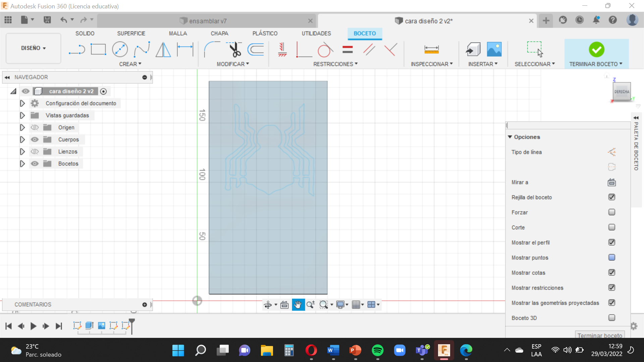
Task: Apply the Fix/Unfix constraint
Action: coord(282,50)
